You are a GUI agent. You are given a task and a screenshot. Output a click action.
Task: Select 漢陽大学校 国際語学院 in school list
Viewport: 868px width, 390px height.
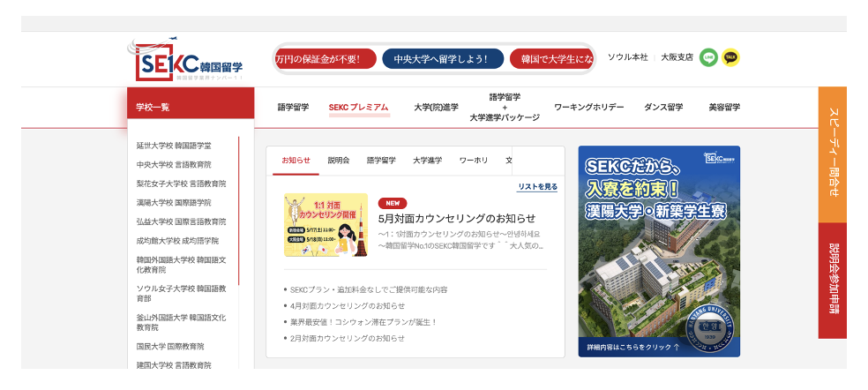pyautogui.click(x=174, y=203)
